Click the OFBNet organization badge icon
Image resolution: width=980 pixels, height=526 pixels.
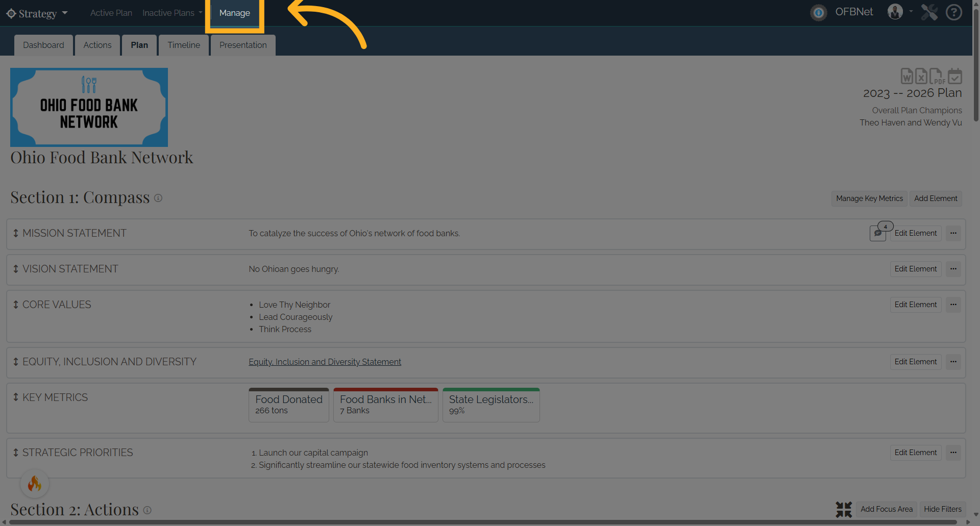coord(819,12)
